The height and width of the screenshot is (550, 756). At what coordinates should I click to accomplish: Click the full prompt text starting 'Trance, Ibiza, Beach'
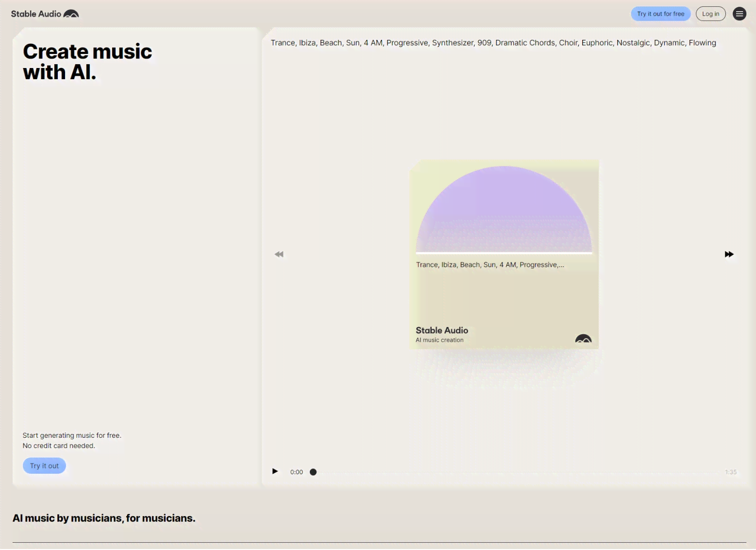click(493, 43)
